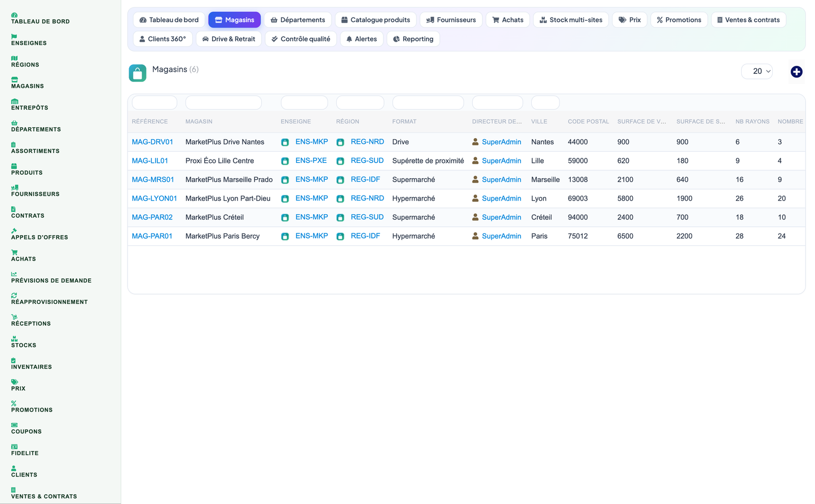Click the Entrepôts warehouse icon in sidebar

click(14, 101)
